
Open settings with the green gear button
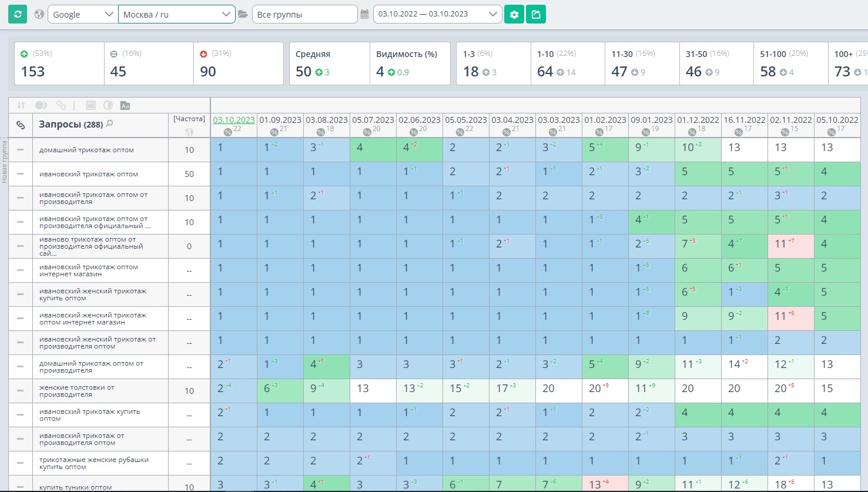point(514,14)
